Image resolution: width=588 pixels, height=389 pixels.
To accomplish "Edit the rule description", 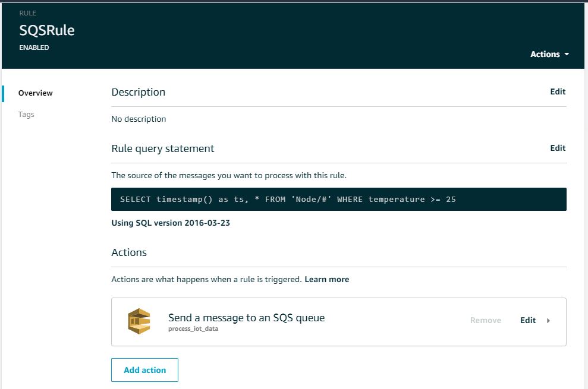I will (557, 91).
